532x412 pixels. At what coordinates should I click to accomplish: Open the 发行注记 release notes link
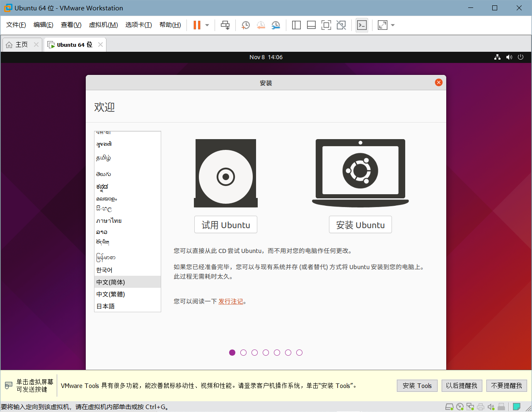(x=231, y=301)
